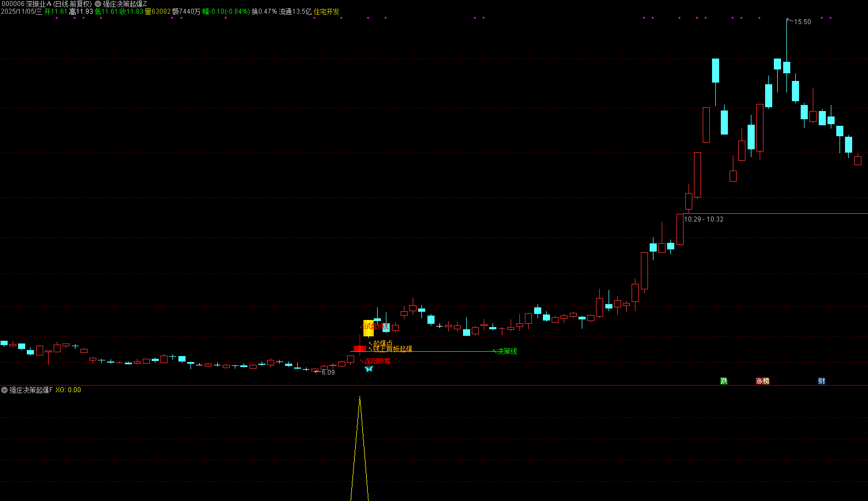Viewport: 868px width, 501px height.
Task: Click the 日线.前复权 period label
Action: pyautogui.click(x=72, y=4)
